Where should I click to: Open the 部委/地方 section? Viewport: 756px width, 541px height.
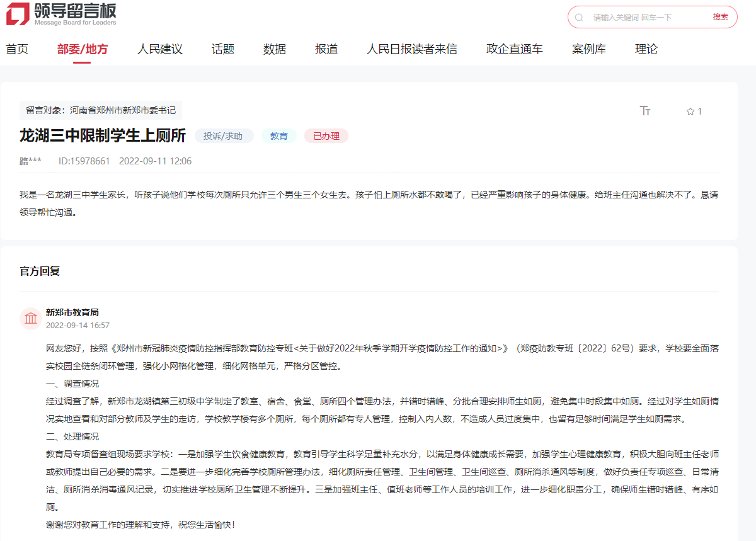(x=83, y=48)
